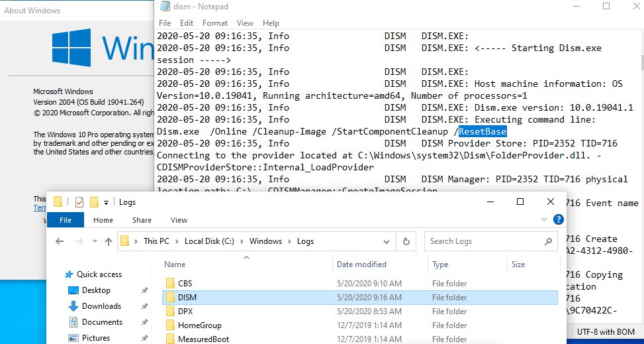This screenshot has height=344, width=644.
Task: Open Customize Quick Access Toolbar dropdown
Action: tap(106, 202)
